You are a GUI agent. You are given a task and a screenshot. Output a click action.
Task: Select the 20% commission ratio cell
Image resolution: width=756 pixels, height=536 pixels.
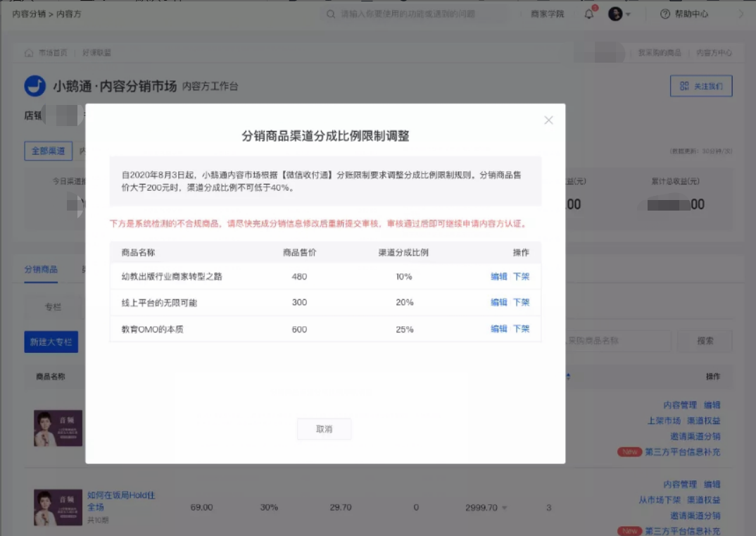pyautogui.click(x=405, y=302)
